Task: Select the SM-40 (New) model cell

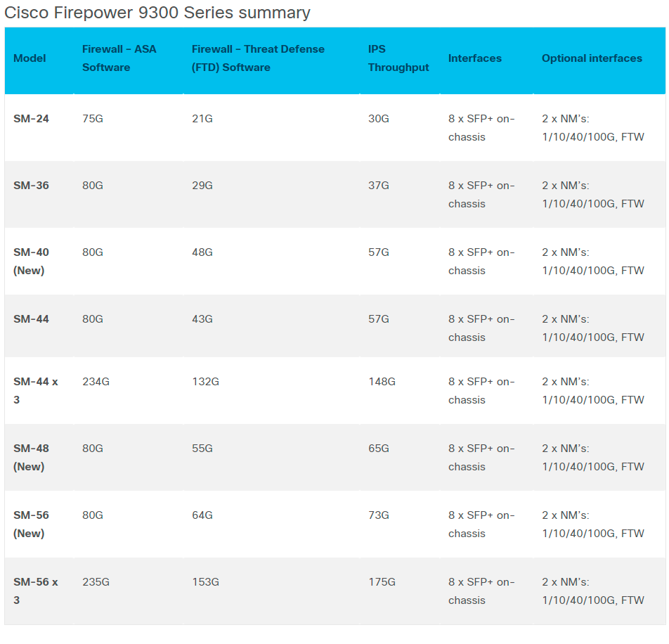Action: click(32, 261)
